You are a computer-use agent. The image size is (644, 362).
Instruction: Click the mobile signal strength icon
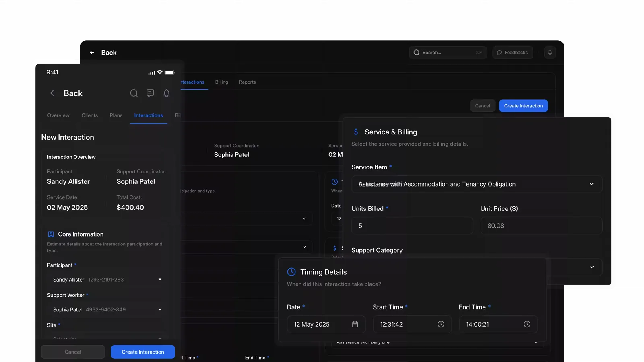[x=151, y=73]
